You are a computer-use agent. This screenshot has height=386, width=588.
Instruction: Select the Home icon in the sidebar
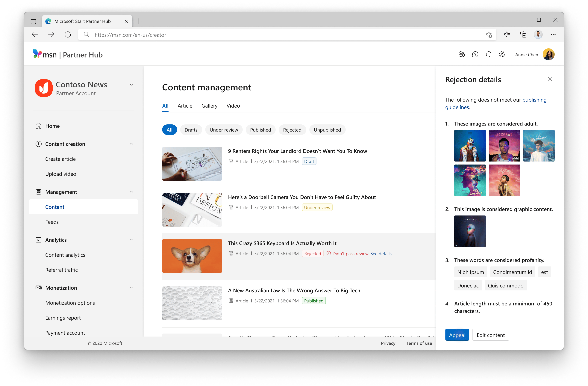39,126
